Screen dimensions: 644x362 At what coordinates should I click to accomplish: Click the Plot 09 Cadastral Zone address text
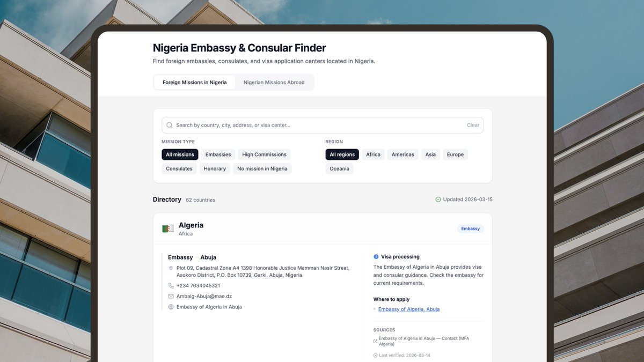pyautogui.click(x=263, y=271)
